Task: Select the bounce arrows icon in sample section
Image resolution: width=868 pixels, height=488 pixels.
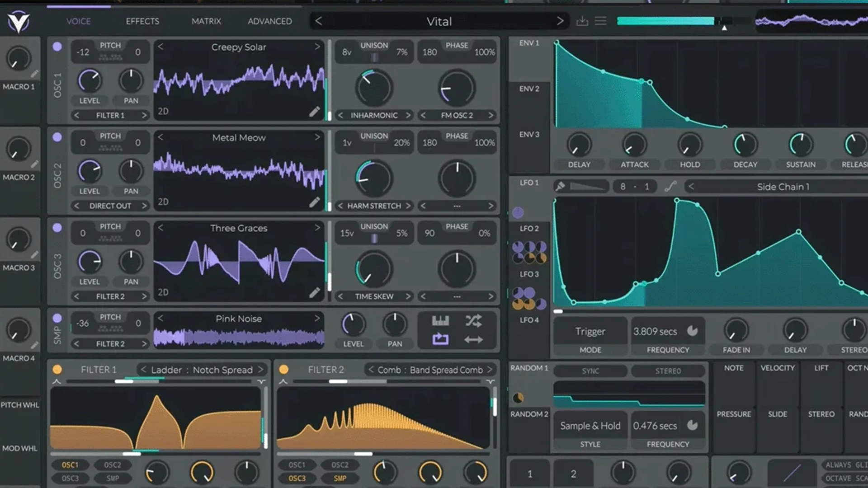Action: point(472,338)
